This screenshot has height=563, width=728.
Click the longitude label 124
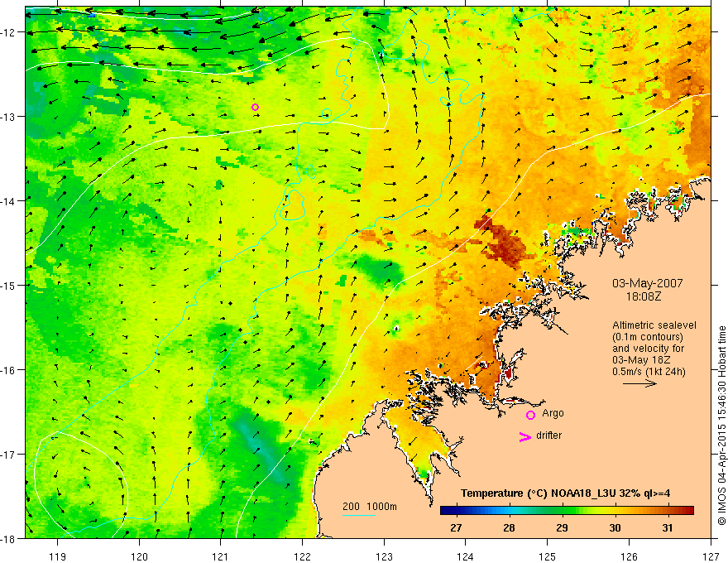click(x=466, y=556)
